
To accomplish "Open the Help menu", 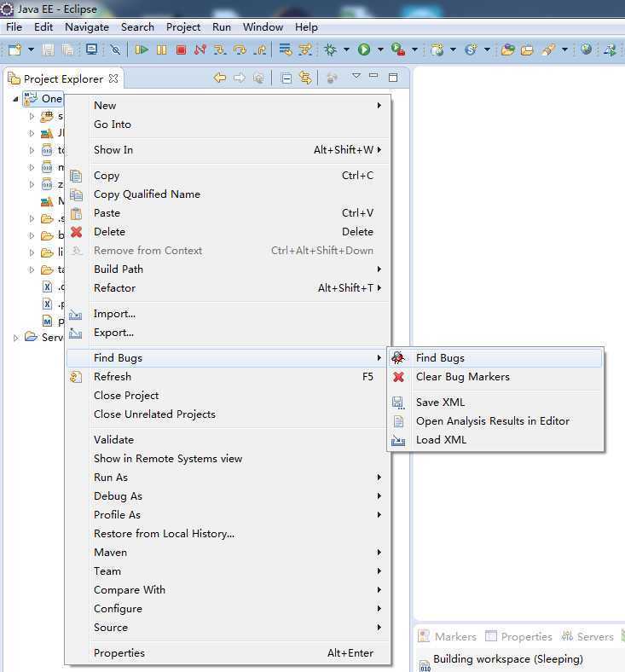I will 306,27.
